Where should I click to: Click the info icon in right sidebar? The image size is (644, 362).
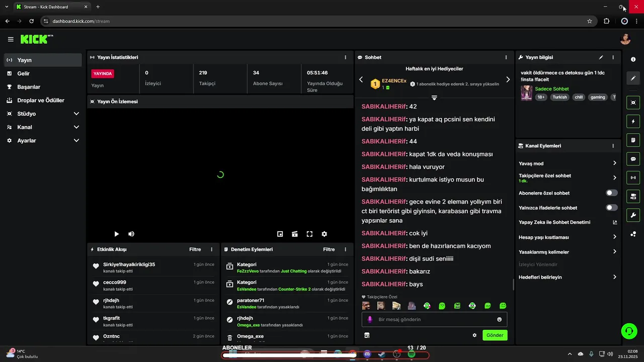pyautogui.click(x=633, y=59)
